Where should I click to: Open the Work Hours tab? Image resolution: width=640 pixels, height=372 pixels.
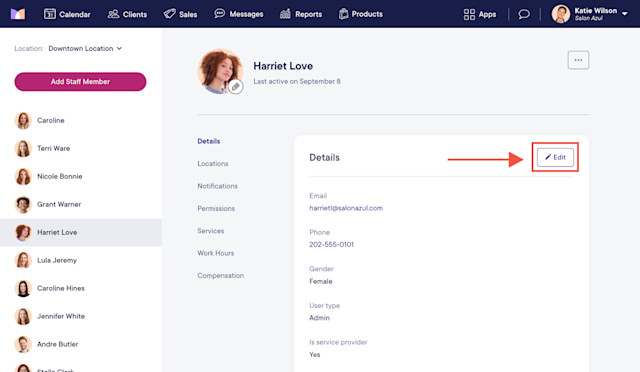[216, 253]
